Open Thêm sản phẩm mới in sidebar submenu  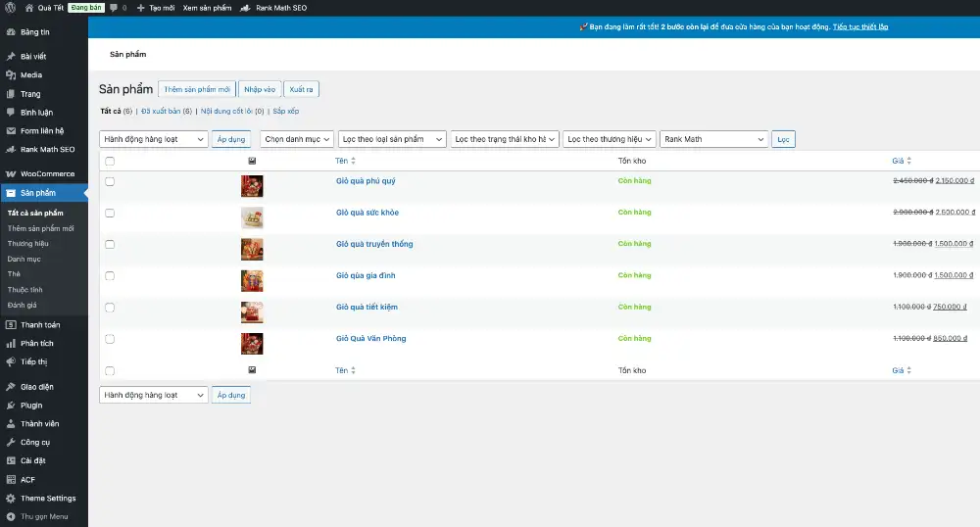click(40, 228)
